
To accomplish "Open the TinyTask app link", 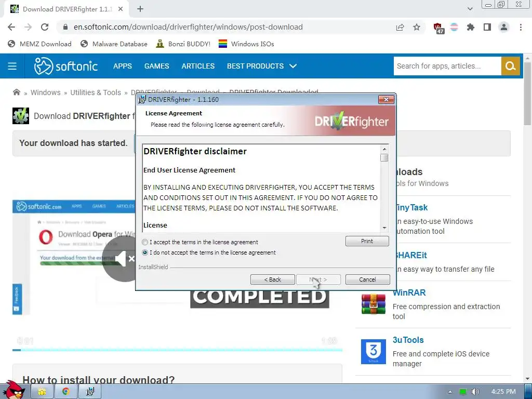I will pos(411,207).
